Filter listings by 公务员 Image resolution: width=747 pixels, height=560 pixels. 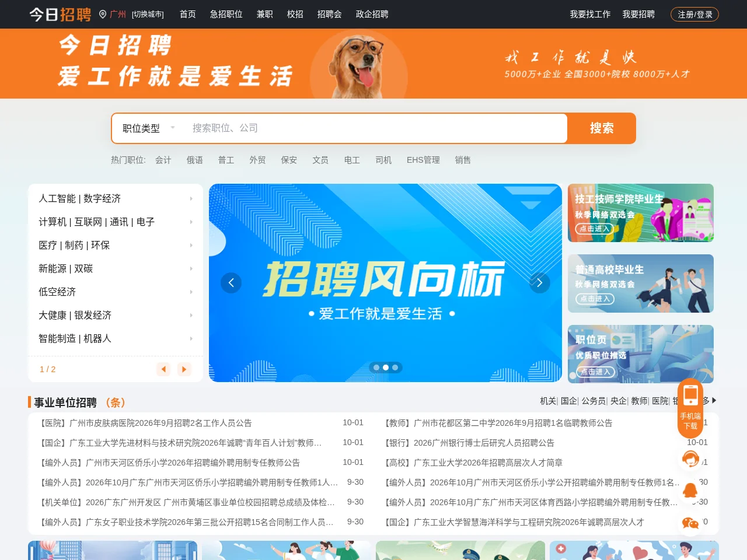pyautogui.click(x=594, y=401)
